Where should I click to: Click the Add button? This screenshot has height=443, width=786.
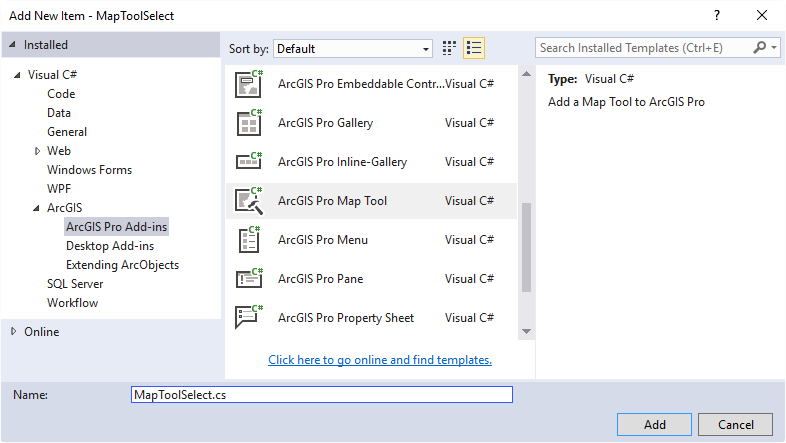point(654,424)
